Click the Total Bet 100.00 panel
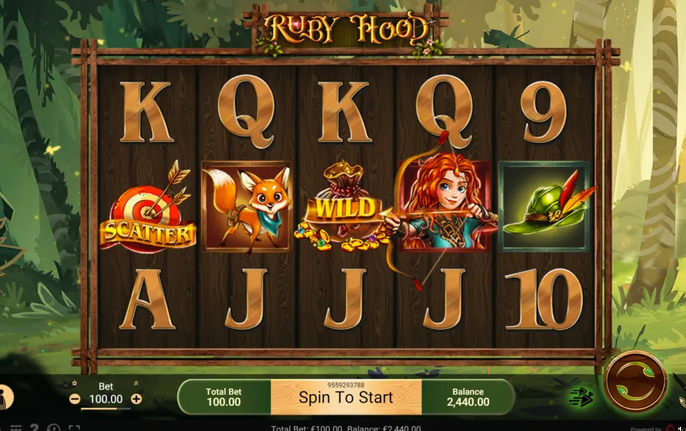The width and height of the screenshot is (686, 431). click(x=224, y=397)
